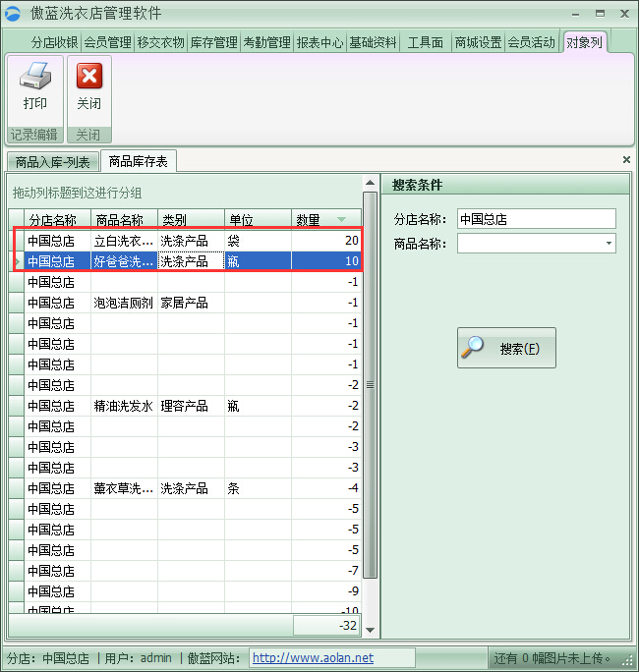Click the 商品名称 combo box field
The image size is (639, 672).
click(x=537, y=244)
